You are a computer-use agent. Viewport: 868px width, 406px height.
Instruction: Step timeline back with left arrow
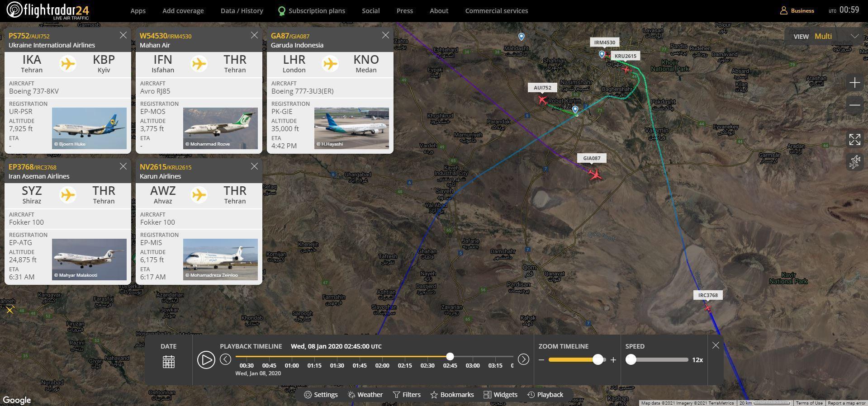(226, 359)
